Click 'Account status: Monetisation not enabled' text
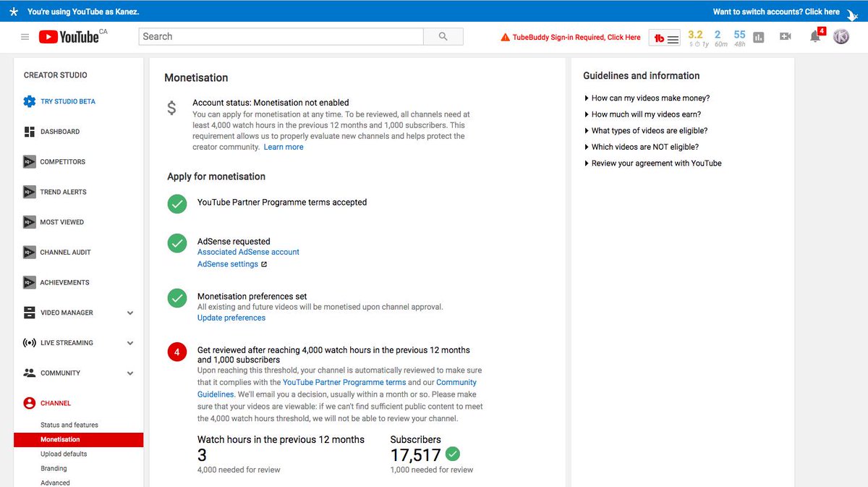This screenshot has height=487, width=868. (x=271, y=103)
